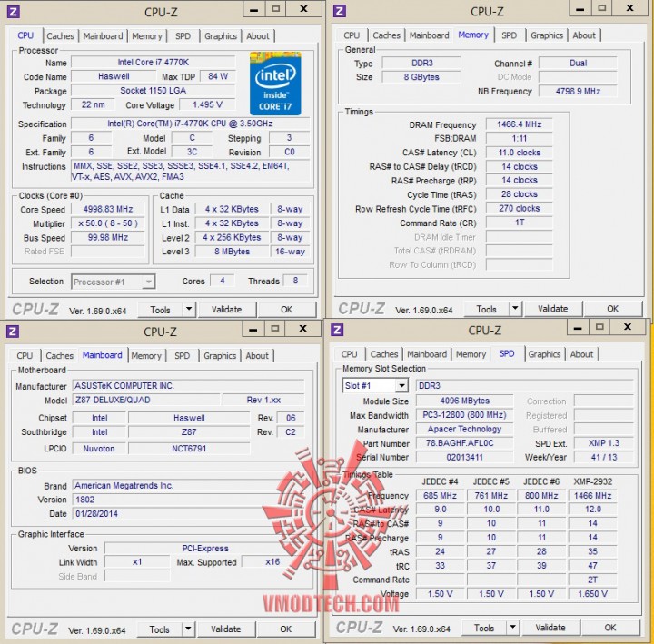This screenshot has width=654, height=644.
Task: Click Tools button in the Memory window
Action: 486,309
